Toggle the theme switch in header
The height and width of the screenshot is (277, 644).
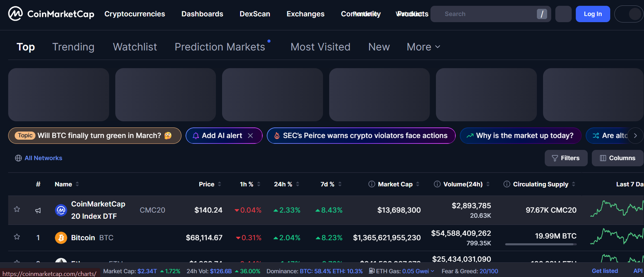click(629, 14)
